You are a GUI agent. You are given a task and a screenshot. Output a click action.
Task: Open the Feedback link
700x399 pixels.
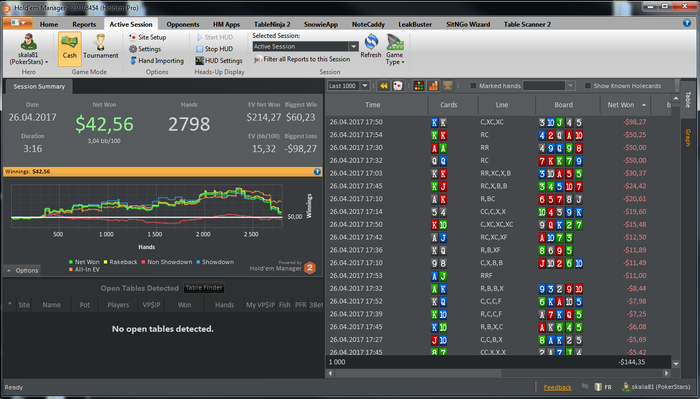tap(557, 387)
